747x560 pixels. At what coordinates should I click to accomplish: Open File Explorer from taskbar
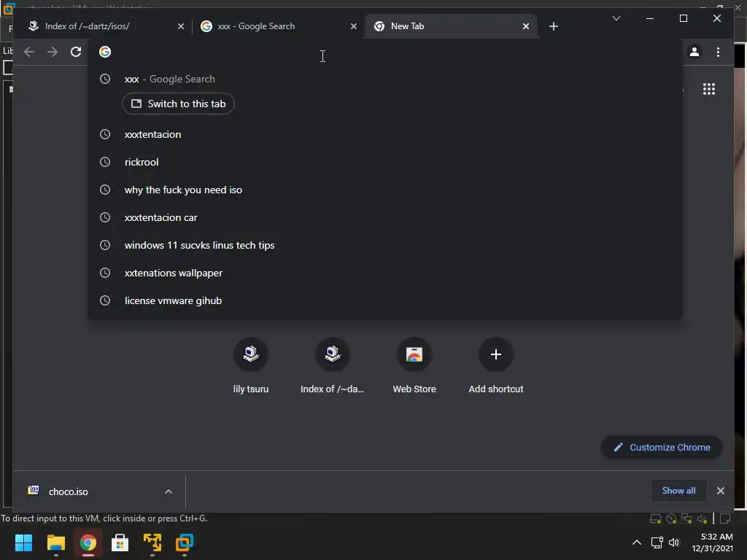coord(55,542)
